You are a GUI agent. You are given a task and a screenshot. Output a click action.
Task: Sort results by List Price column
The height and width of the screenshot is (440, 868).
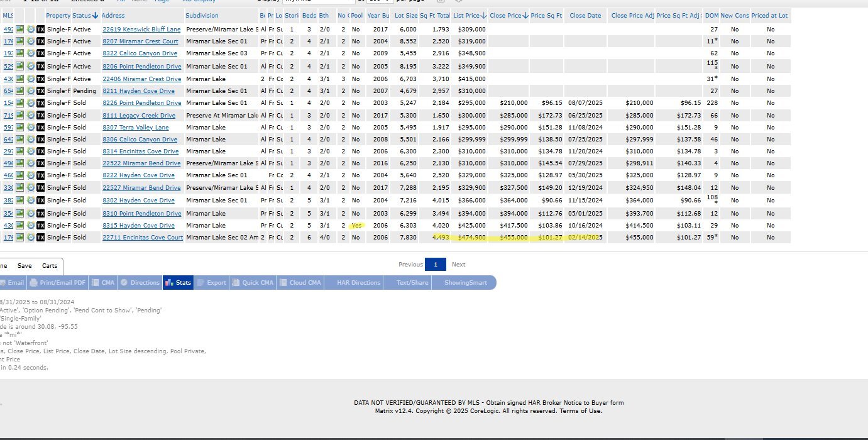click(470, 15)
